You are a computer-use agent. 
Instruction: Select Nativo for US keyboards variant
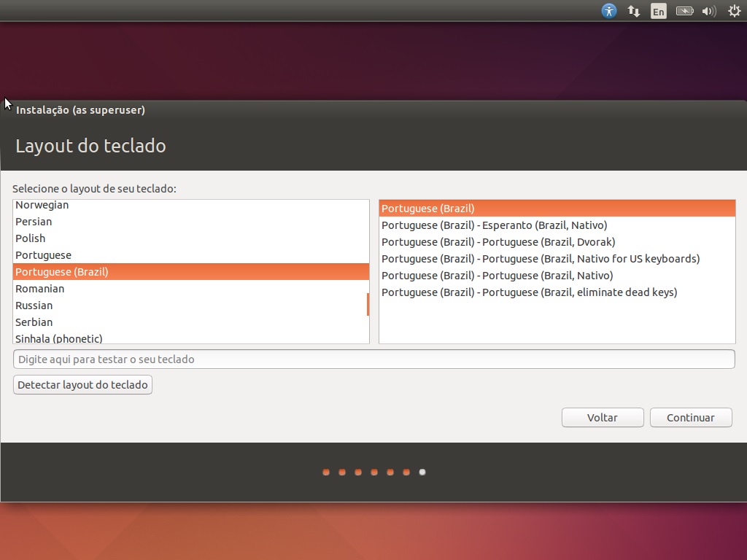pos(541,259)
